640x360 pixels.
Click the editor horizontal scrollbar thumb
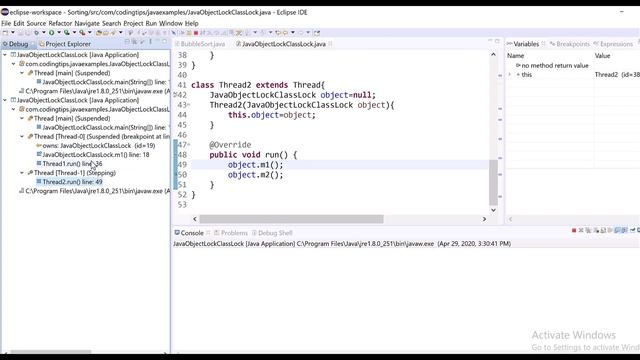pyautogui.click(x=291, y=219)
